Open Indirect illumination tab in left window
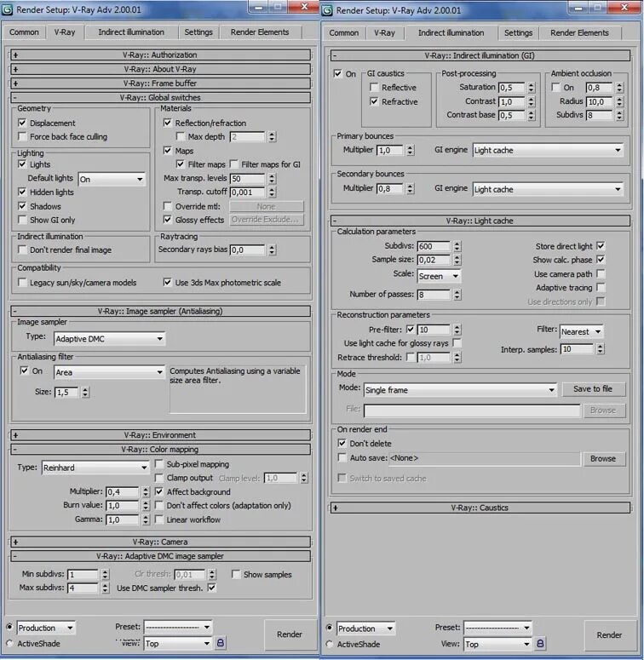 tap(131, 32)
